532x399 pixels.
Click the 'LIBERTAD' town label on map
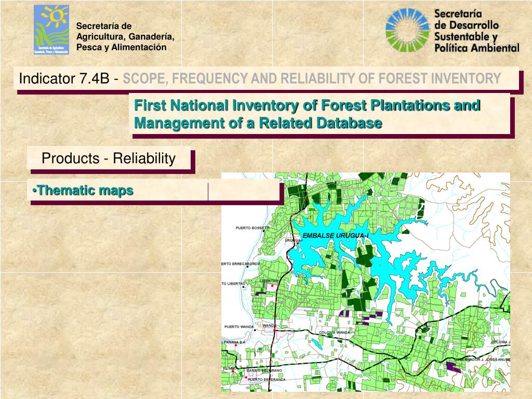pyautogui.click(x=269, y=281)
